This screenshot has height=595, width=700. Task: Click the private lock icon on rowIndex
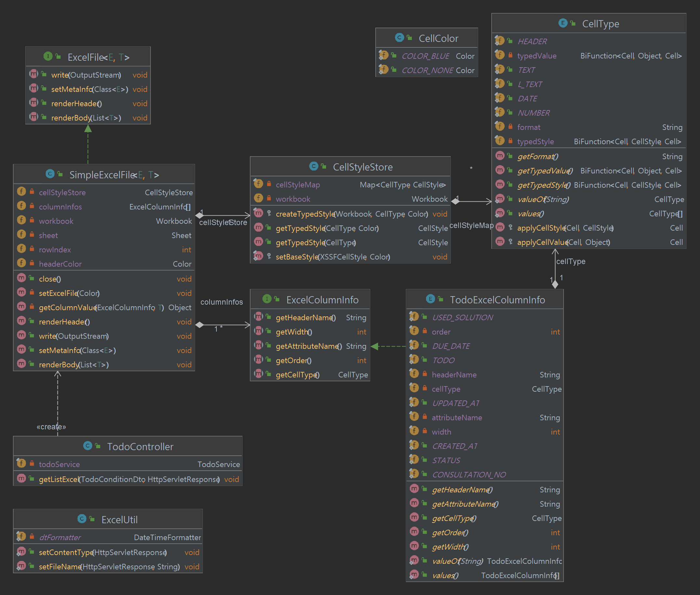32,249
